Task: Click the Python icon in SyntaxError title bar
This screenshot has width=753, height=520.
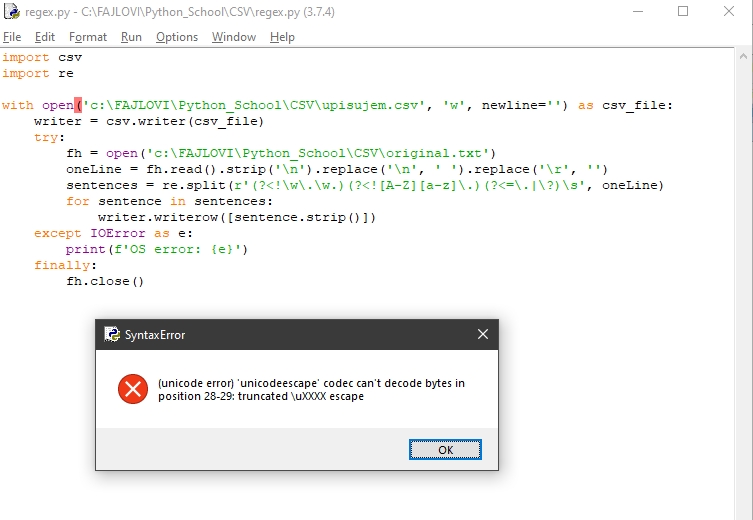Action: pyautogui.click(x=112, y=334)
